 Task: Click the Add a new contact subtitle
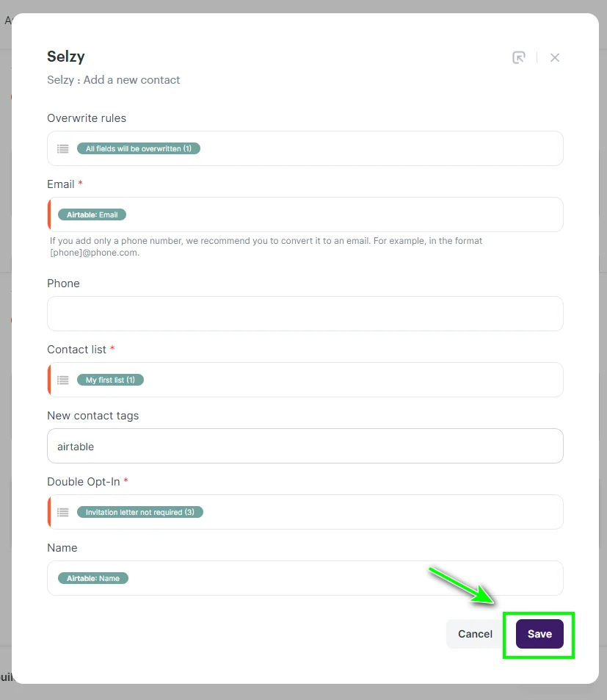(x=113, y=80)
